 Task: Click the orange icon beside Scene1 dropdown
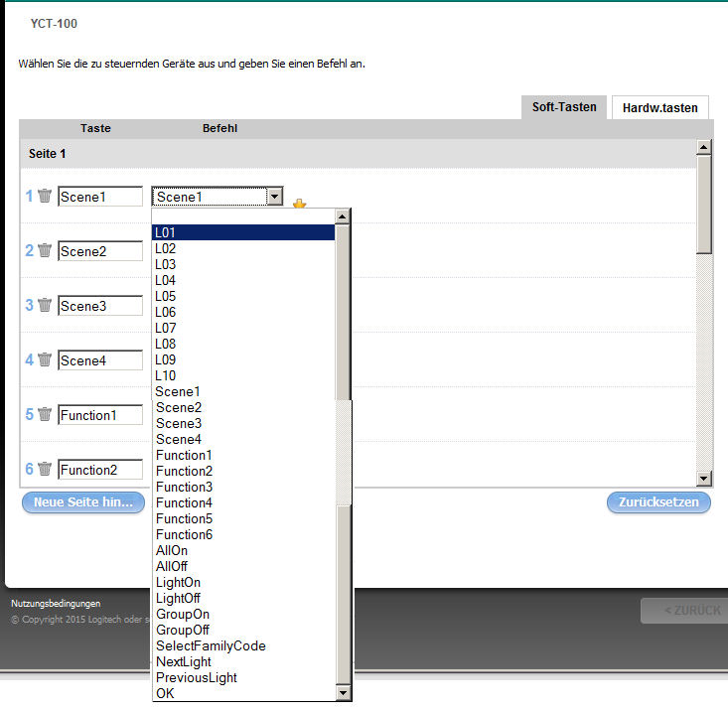(x=299, y=204)
